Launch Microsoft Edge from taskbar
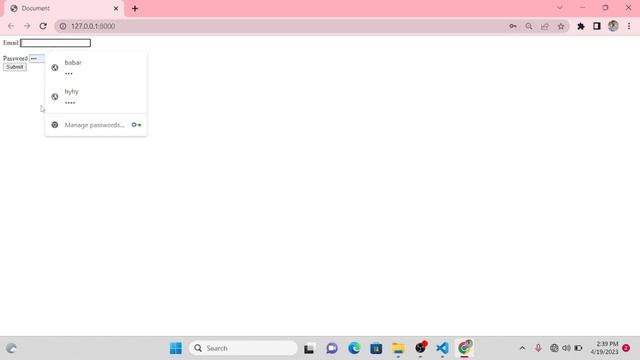This screenshot has width=640, height=360. 354,348
